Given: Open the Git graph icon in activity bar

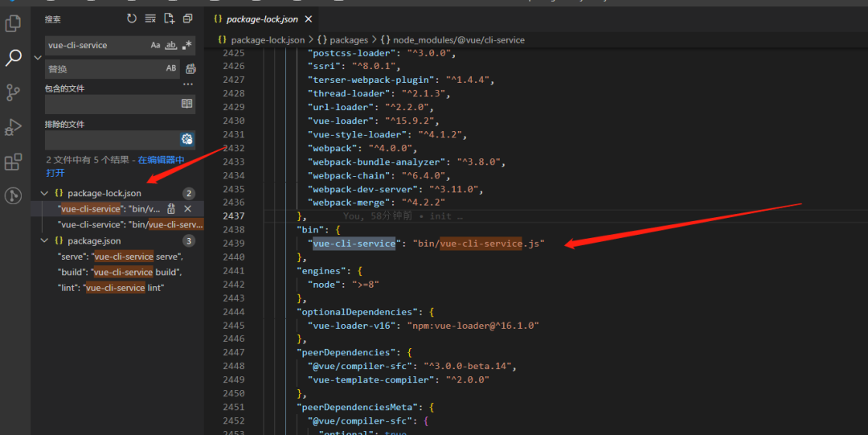Looking at the screenshot, I should pyautogui.click(x=13, y=195).
